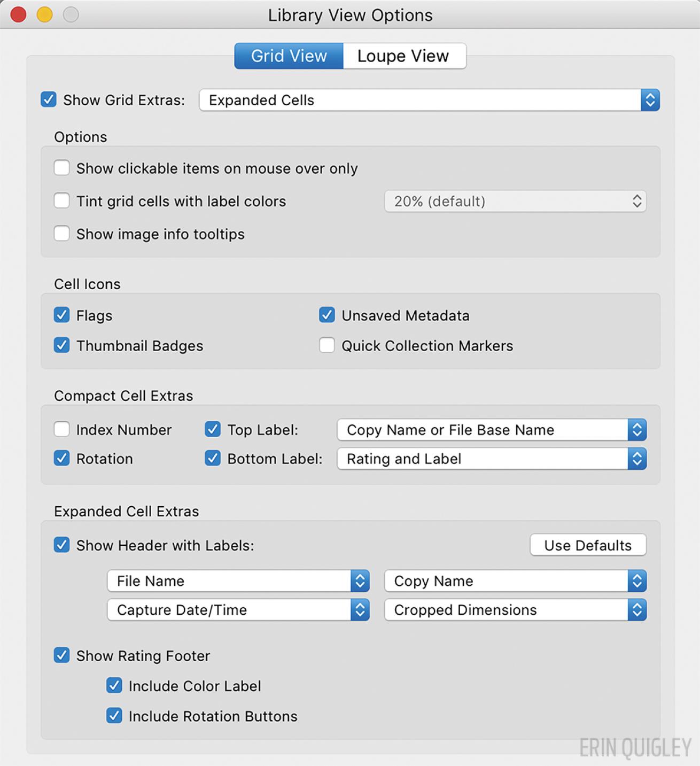The height and width of the screenshot is (766, 700).
Task: Disable Include Rotation Buttons
Action: point(114,716)
